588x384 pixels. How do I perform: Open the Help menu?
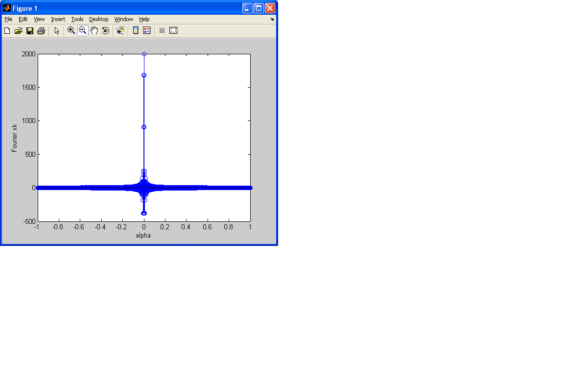click(144, 19)
